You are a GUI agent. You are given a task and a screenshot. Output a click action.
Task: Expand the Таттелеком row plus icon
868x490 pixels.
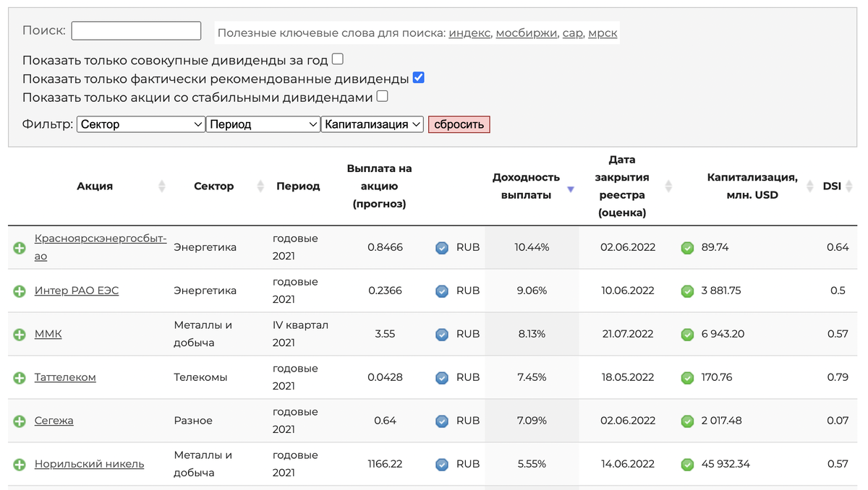coord(20,378)
